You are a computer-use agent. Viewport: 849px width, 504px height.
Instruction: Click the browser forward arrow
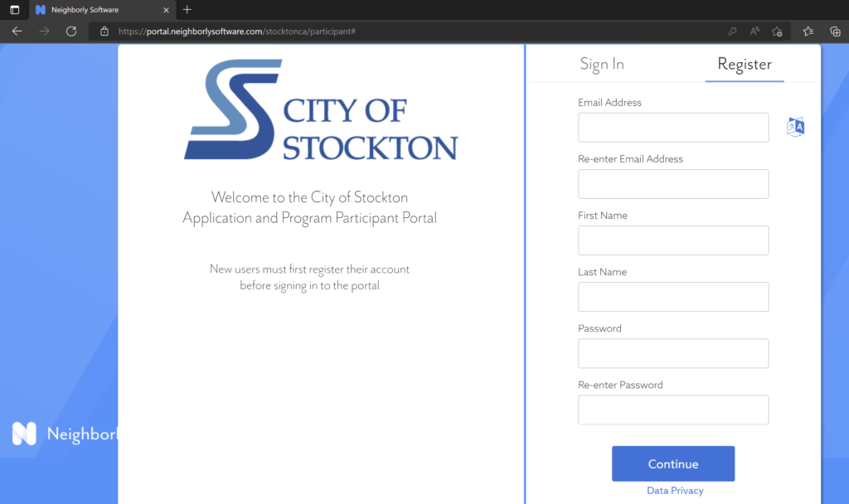click(x=44, y=31)
